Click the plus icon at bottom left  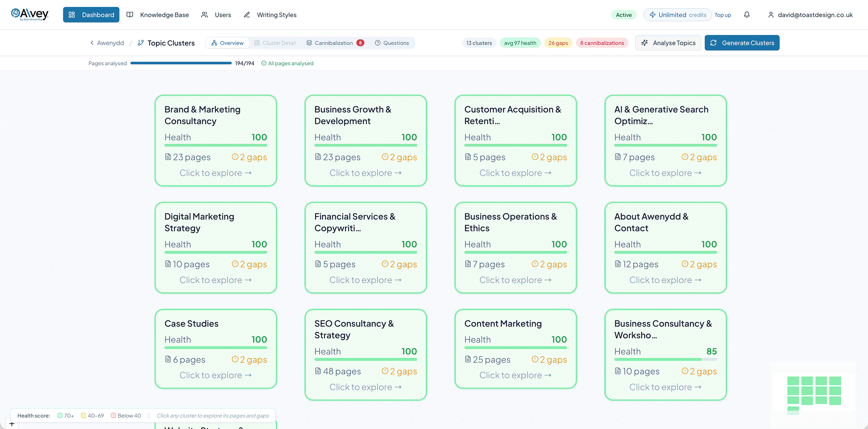(x=12, y=424)
